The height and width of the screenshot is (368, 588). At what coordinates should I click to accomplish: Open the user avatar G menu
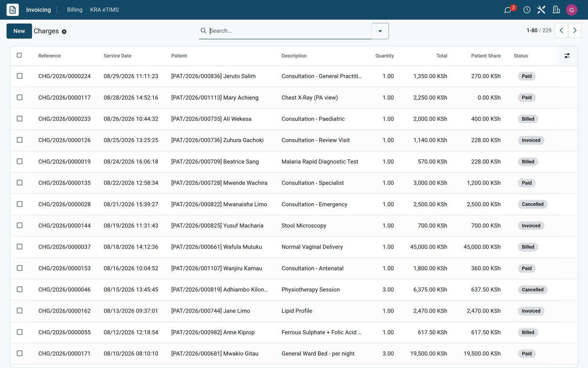571,10
